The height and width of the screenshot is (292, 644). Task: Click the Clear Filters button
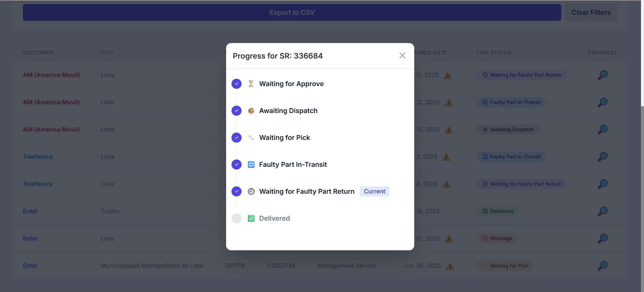pos(591,12)
